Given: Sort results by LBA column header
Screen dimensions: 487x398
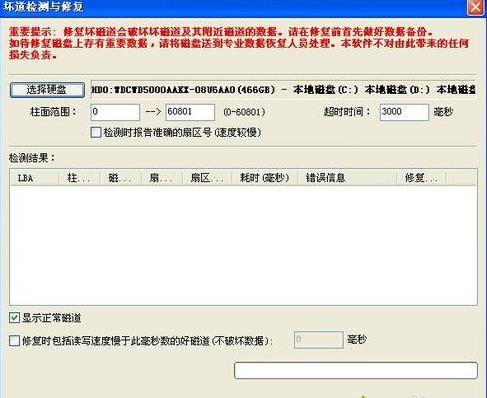Looking at the screenshot, I should 34,178.
